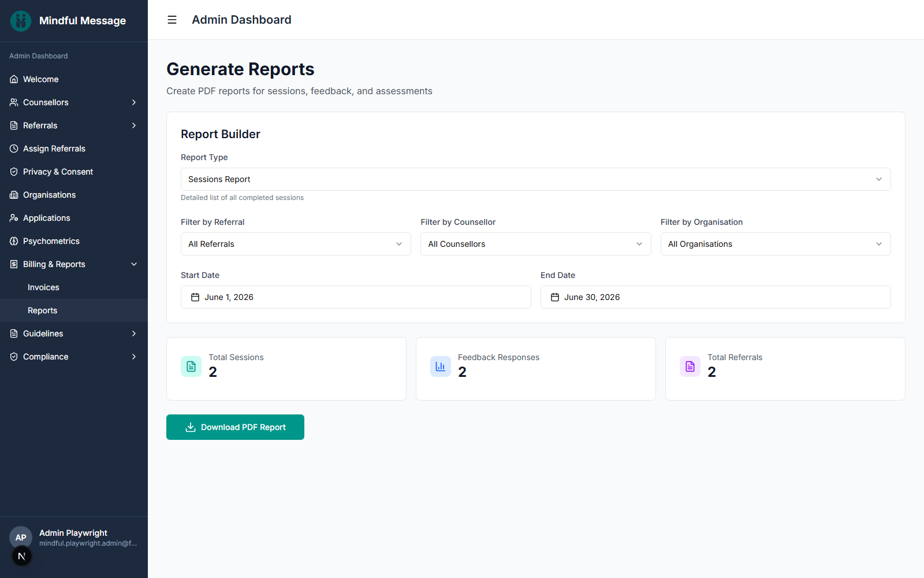Open the All Counsellors filter dropdown

(x=536, y=244)
